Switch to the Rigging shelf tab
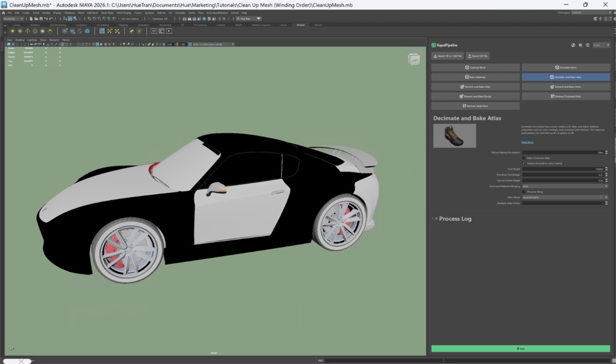 coord(123,25)
